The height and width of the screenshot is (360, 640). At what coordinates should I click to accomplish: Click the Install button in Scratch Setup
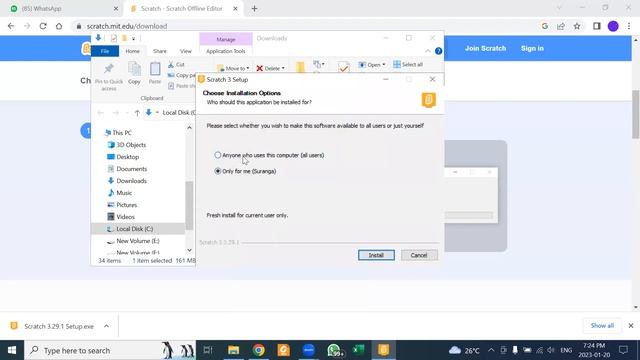[x=376, y=255]
